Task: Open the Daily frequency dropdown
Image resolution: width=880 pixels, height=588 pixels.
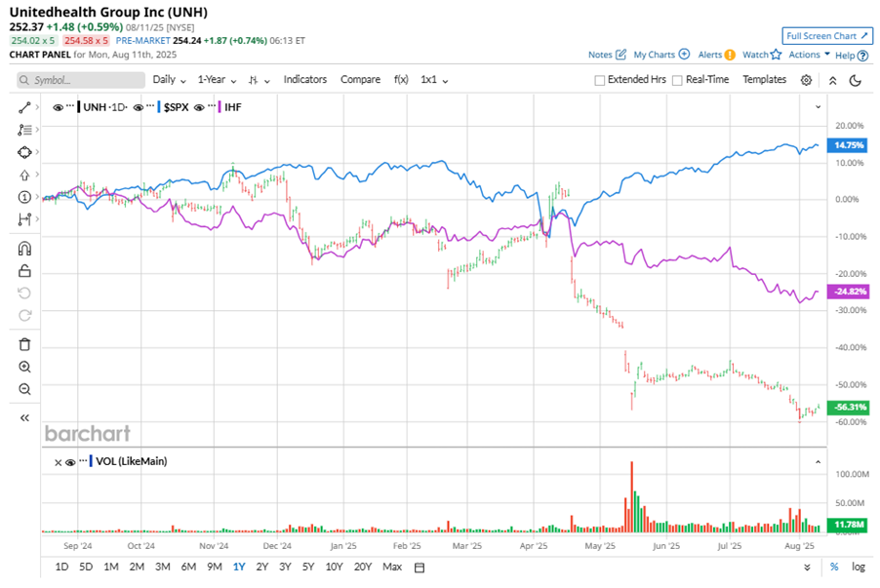Action: click(169, 80)
